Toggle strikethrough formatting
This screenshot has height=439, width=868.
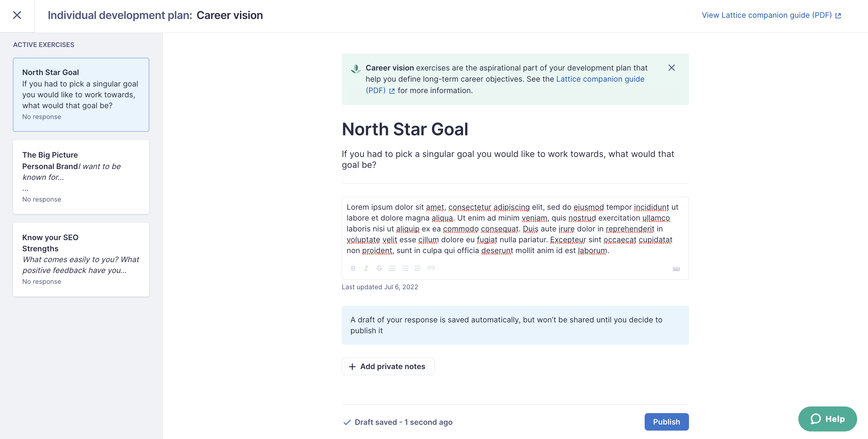[x=379, y=268]
